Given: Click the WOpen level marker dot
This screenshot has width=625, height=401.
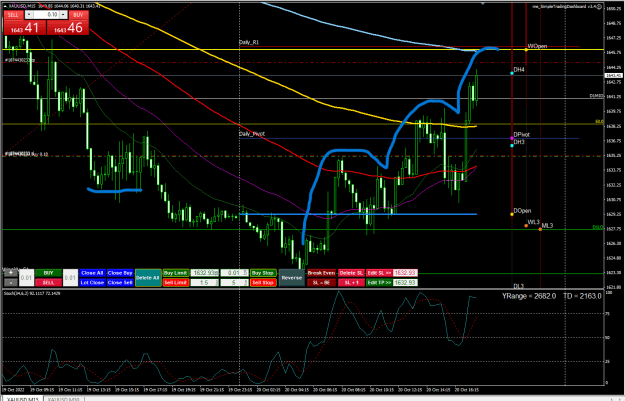Looking at the screenshot, I should pyautogui.click(x=526, y=50).
